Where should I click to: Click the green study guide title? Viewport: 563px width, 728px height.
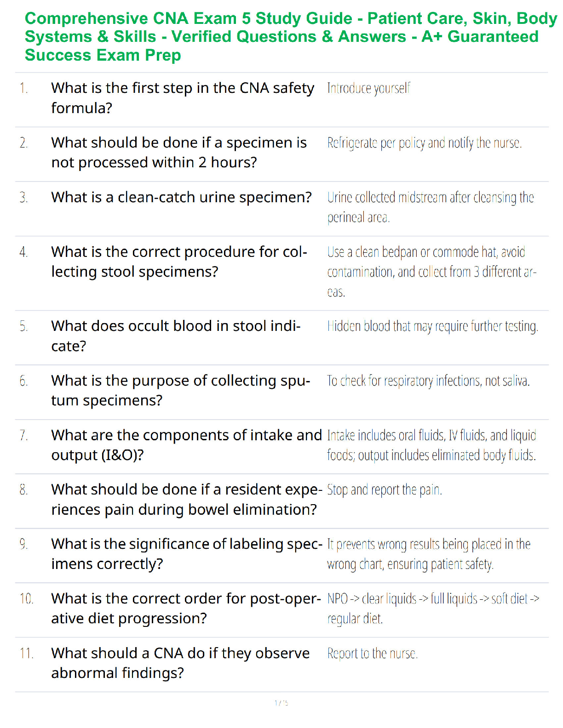click(x=291, y=37)
